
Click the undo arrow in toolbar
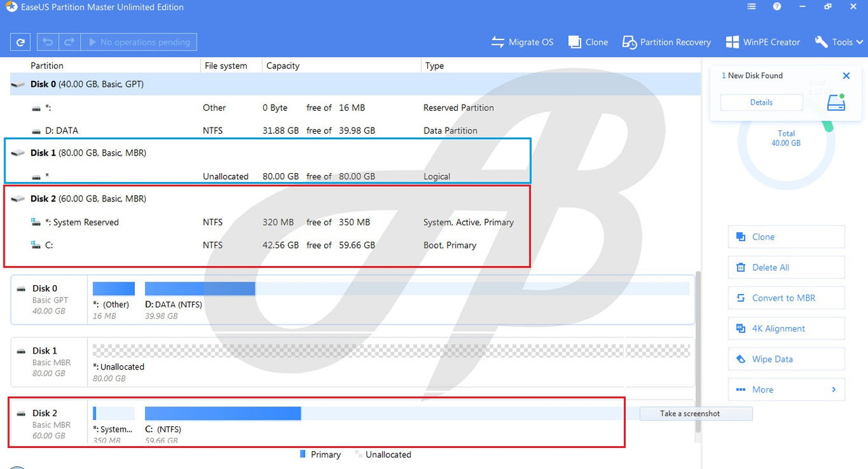tap(47, 42)
